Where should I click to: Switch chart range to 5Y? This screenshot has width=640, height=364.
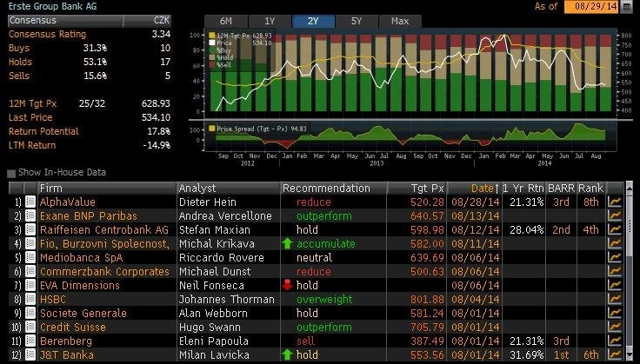click(x=357, y=21)
